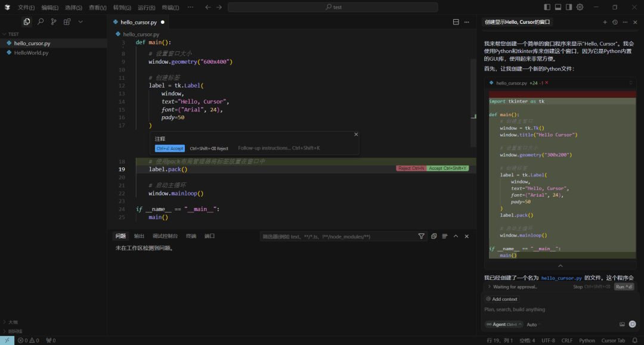Open chat pane more options ellipsis
This screenshot has height=345, width=644.
[x=625, y=22]
